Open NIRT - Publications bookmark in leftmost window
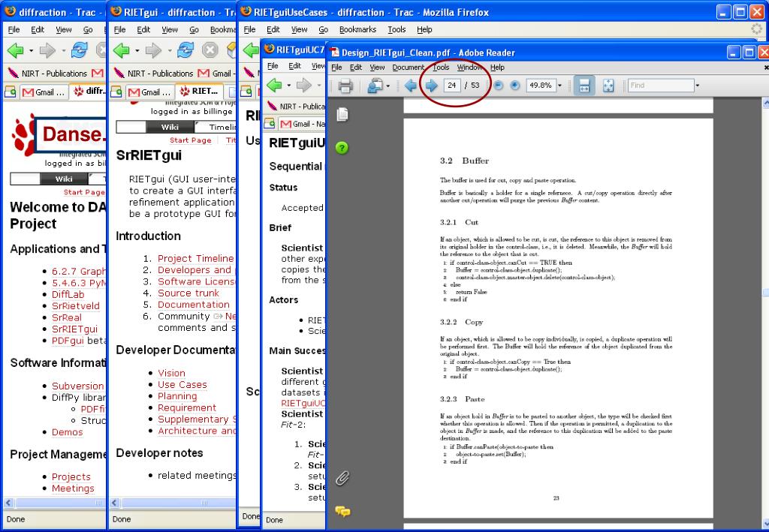 [48, 74]
